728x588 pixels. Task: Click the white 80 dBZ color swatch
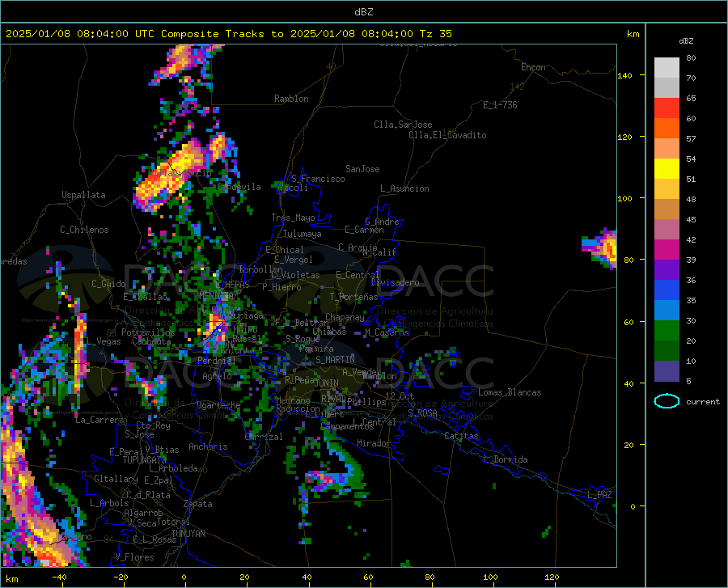pos(667,67)
